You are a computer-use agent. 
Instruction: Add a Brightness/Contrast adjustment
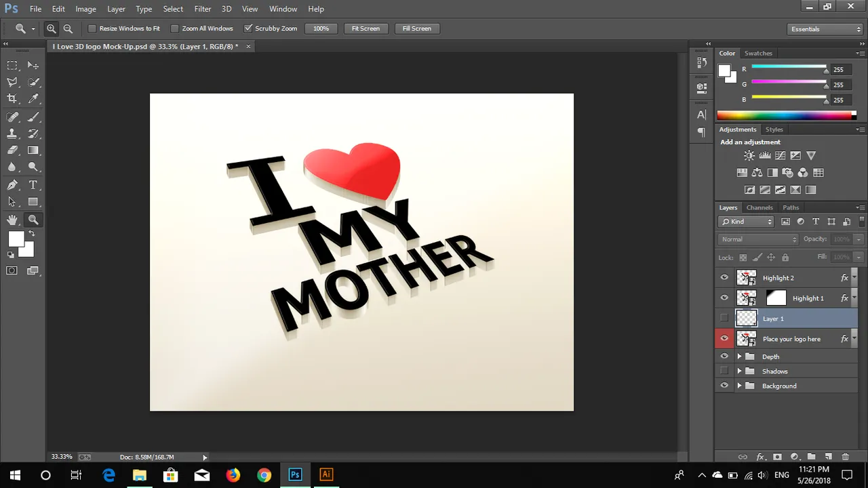(749, 155)
